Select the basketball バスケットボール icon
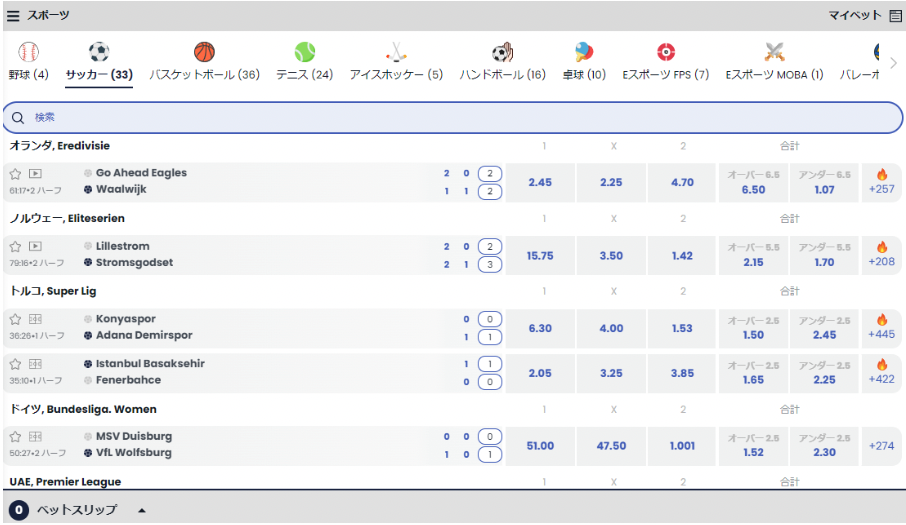The width and height of the screenshot is (906, 525). coord(204,52)
